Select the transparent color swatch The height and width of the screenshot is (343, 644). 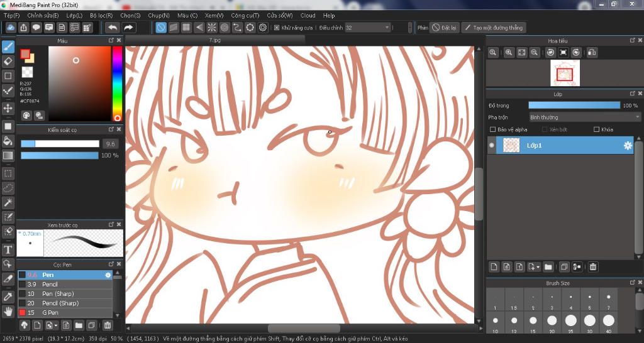[27, 73]
